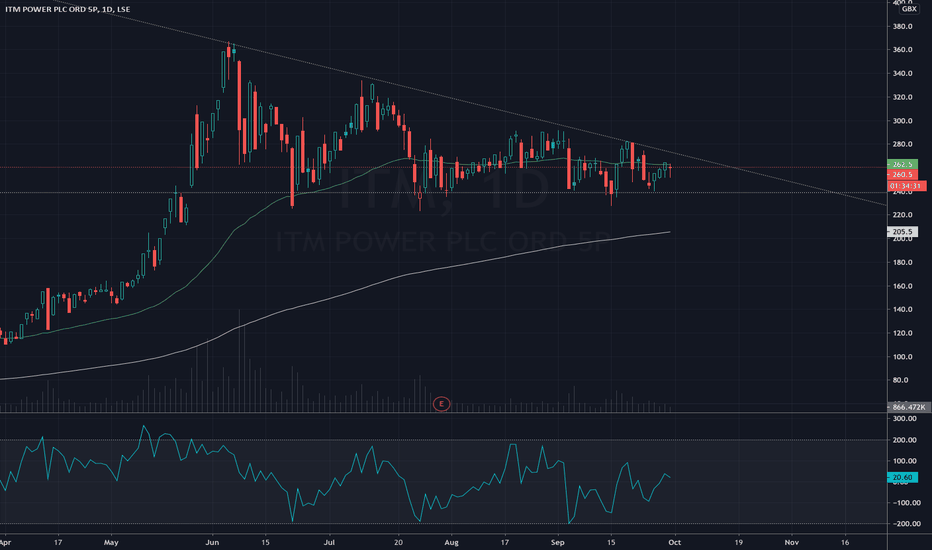Click the 380.0 price axis label
This screenshot has width=932, height=550.
click(x=902, y=26)
